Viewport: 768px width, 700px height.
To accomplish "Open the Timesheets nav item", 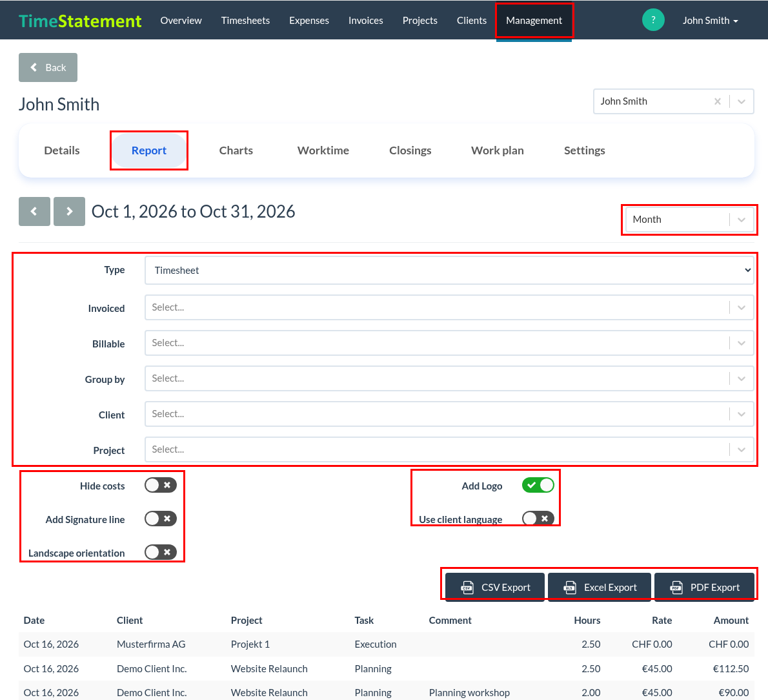I will coord(245,21).
